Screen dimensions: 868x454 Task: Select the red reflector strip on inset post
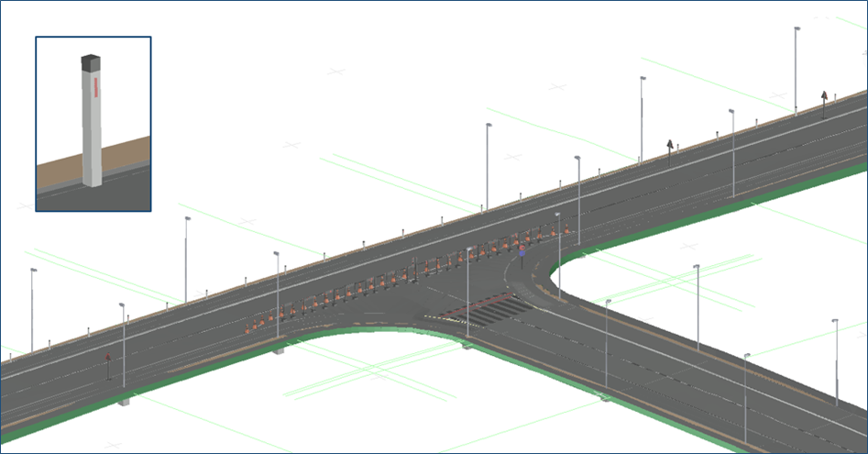point(94,89)
